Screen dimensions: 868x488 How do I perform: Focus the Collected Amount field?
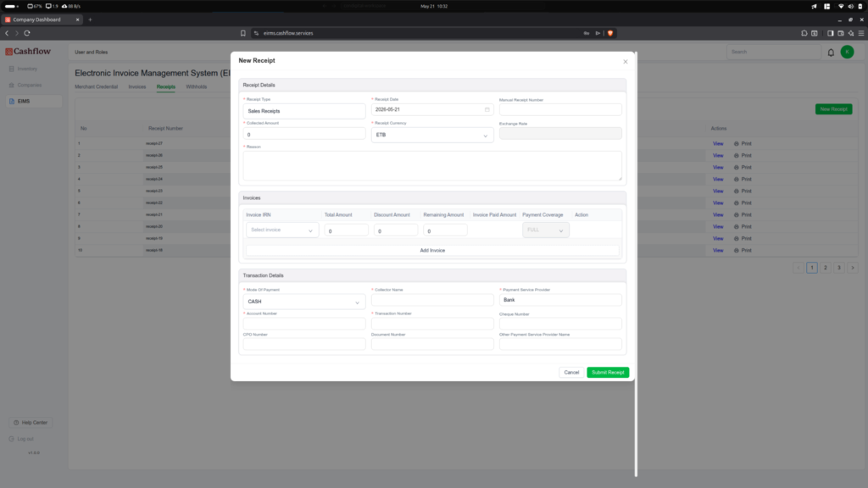click(x=304, y=134)
